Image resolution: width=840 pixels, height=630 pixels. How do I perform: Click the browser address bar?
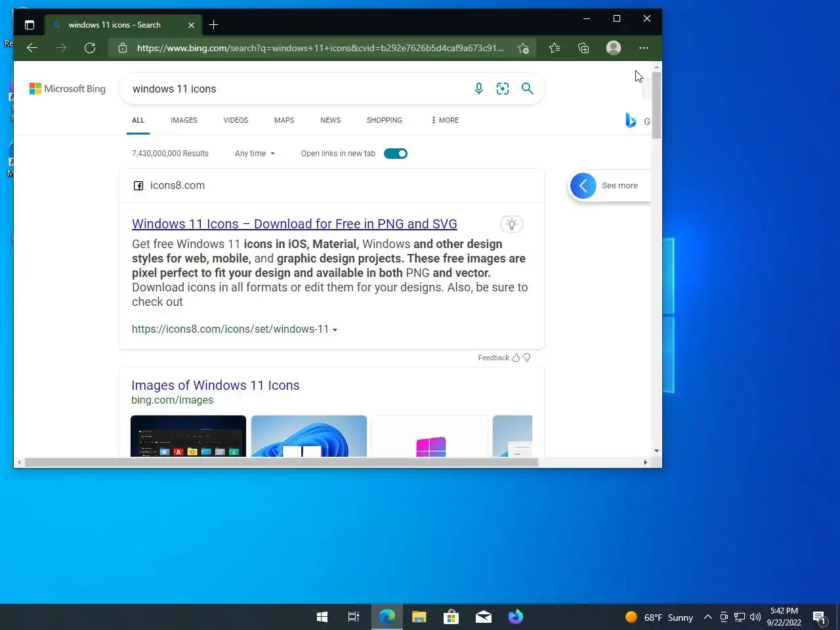(320, 48)
